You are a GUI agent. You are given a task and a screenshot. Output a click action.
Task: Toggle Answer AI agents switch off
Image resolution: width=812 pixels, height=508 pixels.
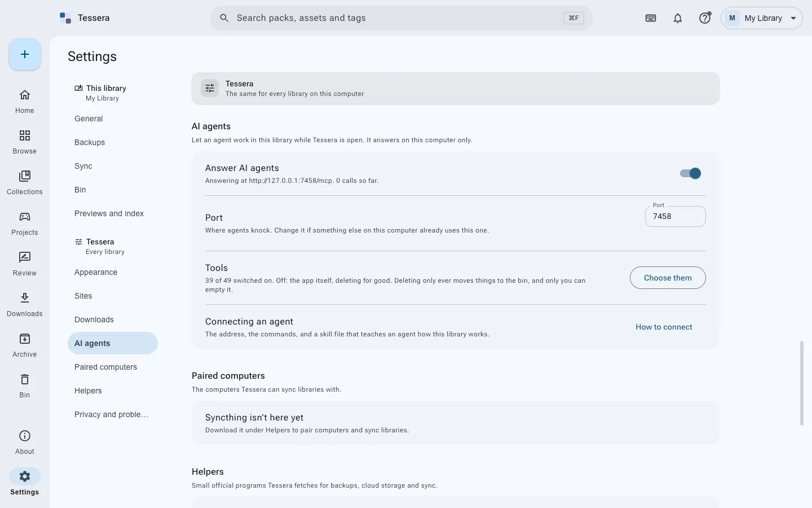coord(690,173)
